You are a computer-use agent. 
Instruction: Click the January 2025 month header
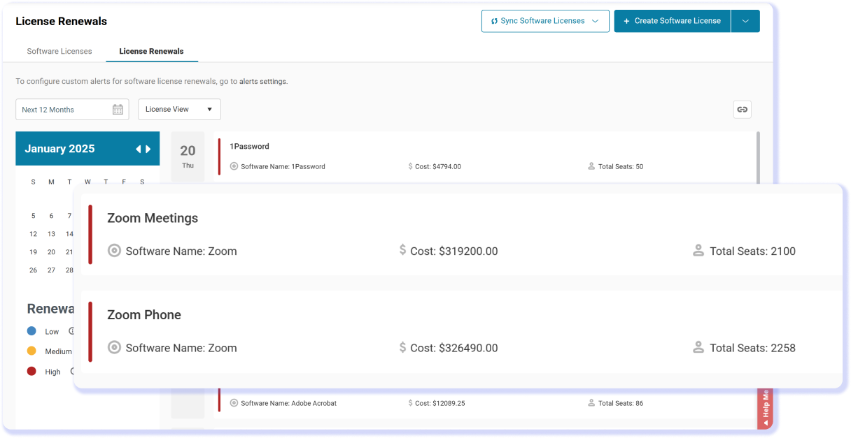[x=60, y=149]
